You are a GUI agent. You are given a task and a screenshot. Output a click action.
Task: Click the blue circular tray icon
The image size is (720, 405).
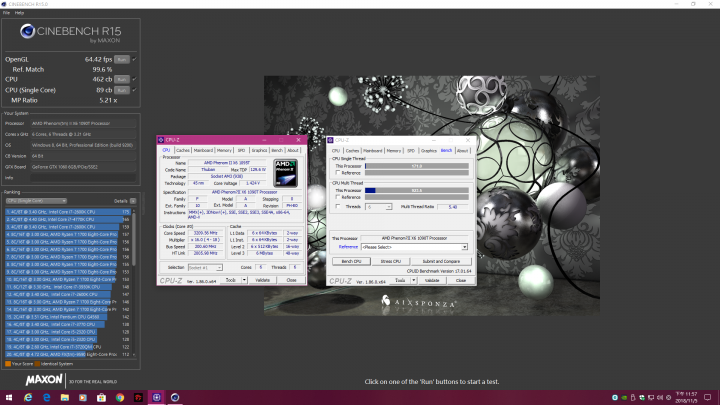[x=615, y=398]
